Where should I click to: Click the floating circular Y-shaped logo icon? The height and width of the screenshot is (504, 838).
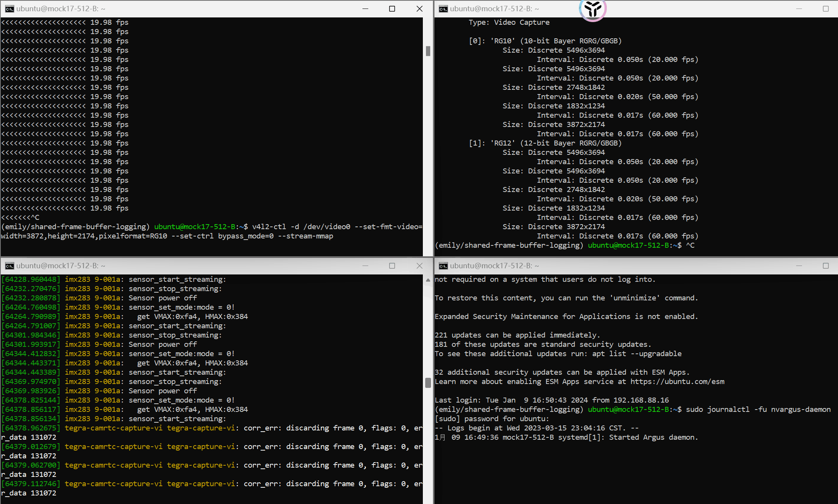pyautogui.click(x=592, y=9)
